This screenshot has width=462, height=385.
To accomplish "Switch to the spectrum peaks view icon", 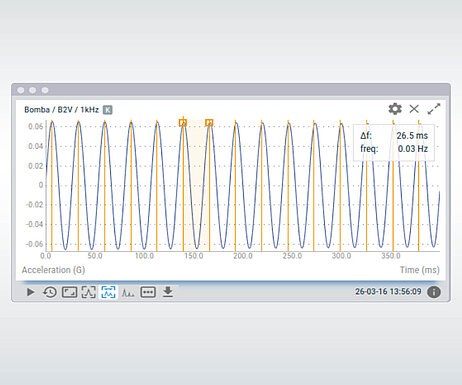I will pos(128,293).
